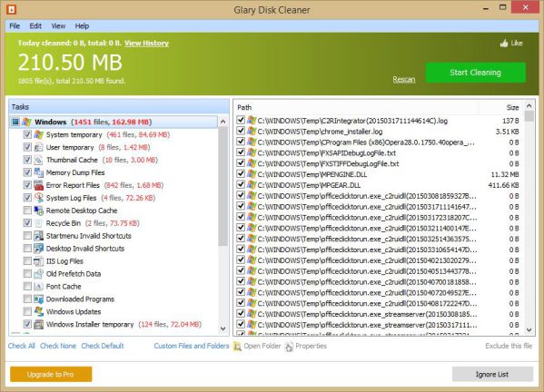Screen dimensions: 544x392
Task: Enable Font Cache checkbox
Action: point(27,287)
